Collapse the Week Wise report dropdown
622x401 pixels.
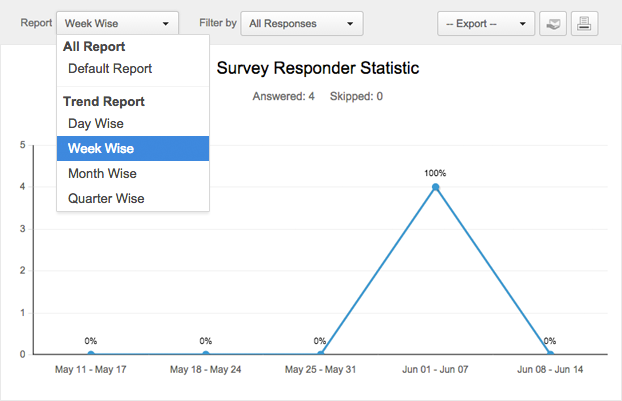(118, 23)
